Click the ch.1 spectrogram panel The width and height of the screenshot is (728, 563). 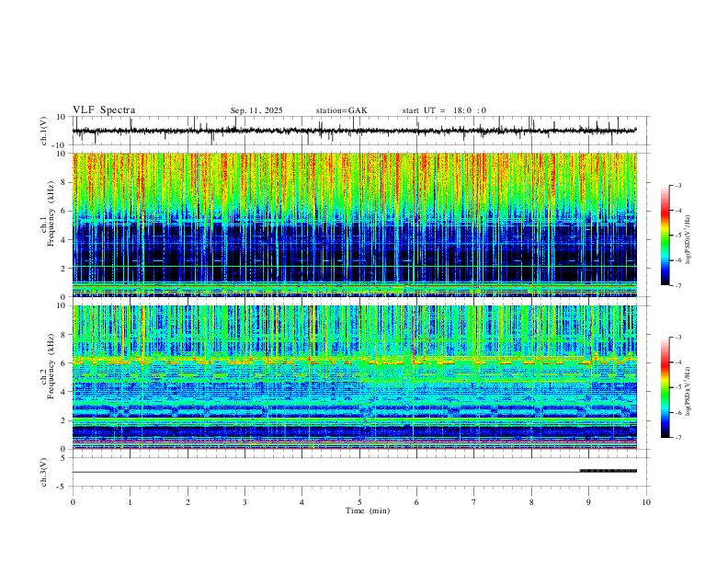355,224
